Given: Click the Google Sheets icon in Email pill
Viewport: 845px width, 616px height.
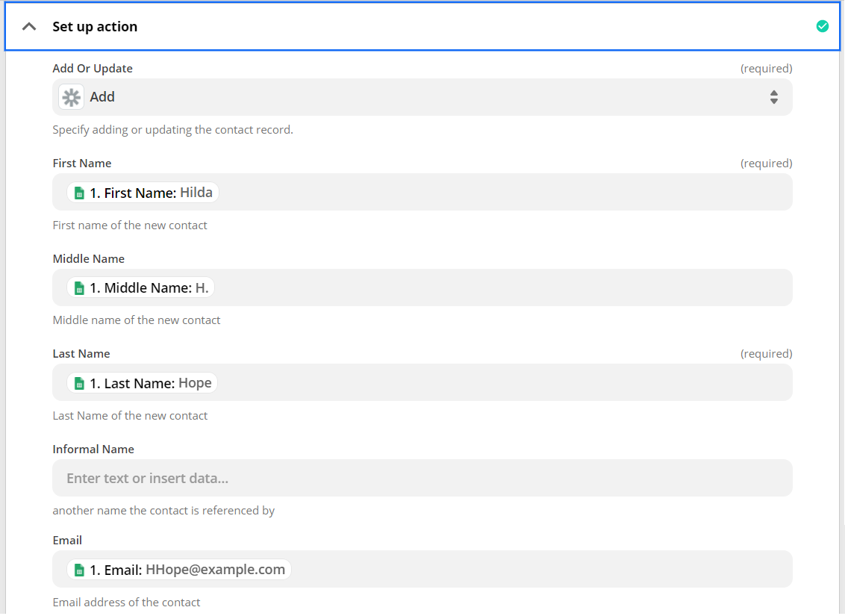Looking at the screenshot, I should click(x=80, y=570).
